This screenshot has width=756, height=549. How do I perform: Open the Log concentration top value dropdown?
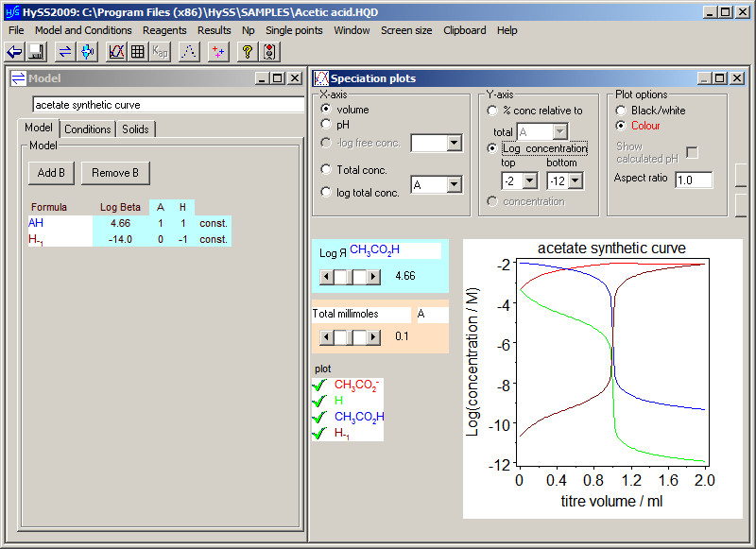tap(530, 181)
